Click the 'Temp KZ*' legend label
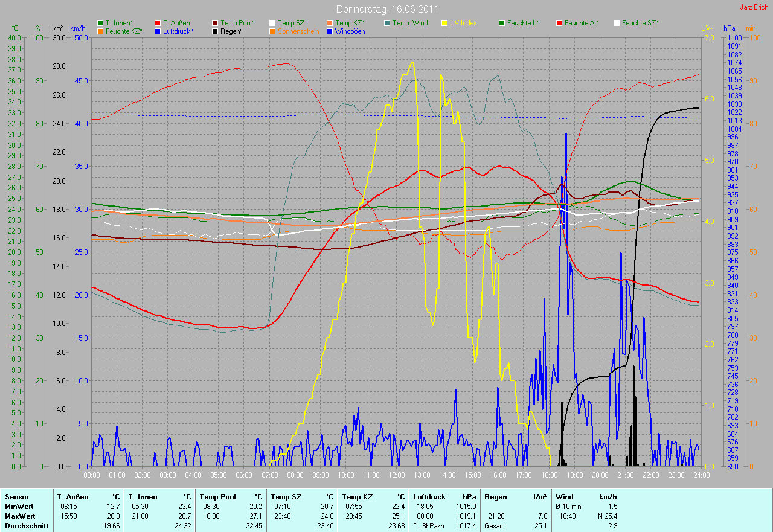Viewport: 773px width, 532px height. tap(350, 23)
